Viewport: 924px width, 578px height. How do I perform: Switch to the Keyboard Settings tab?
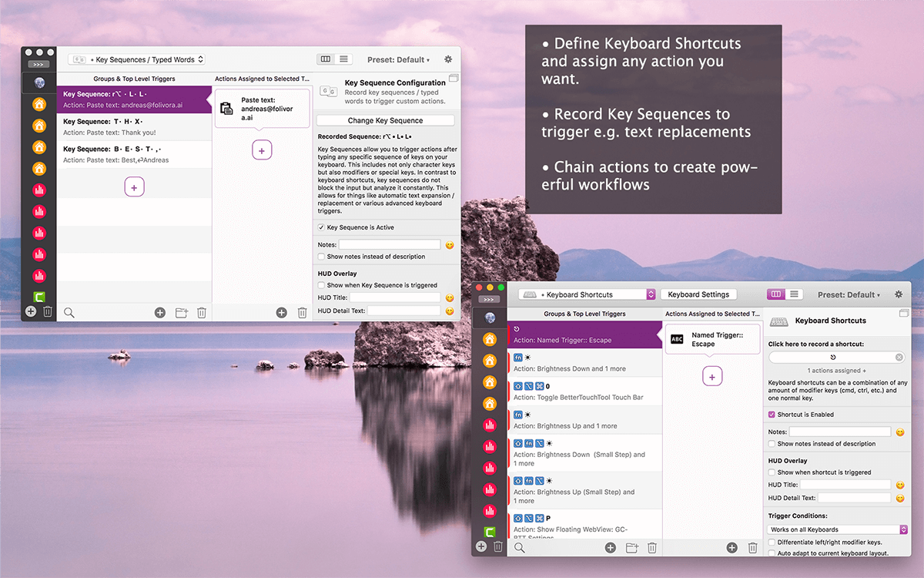(x=698, y=294)
